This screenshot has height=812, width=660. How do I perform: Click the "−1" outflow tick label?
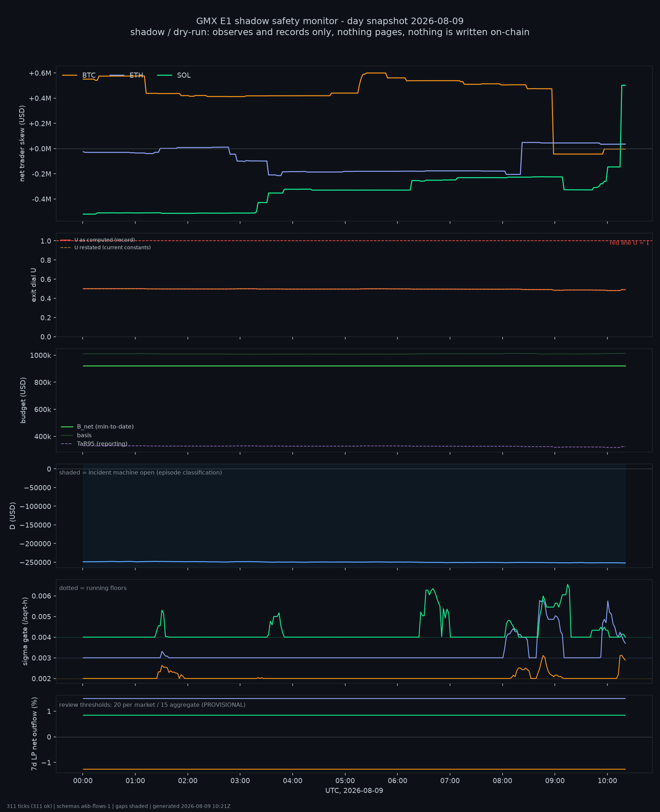click(x=46, y=763)
